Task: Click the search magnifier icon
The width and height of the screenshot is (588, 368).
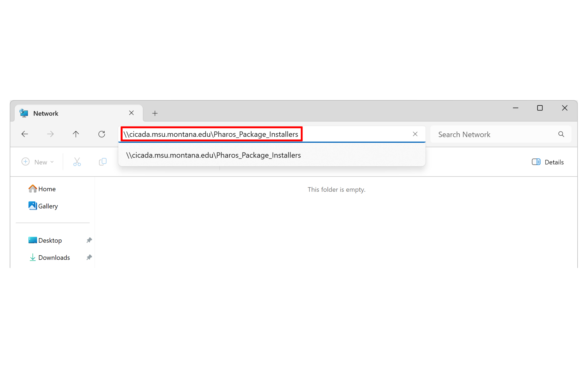Action: [x=561, y=134]
